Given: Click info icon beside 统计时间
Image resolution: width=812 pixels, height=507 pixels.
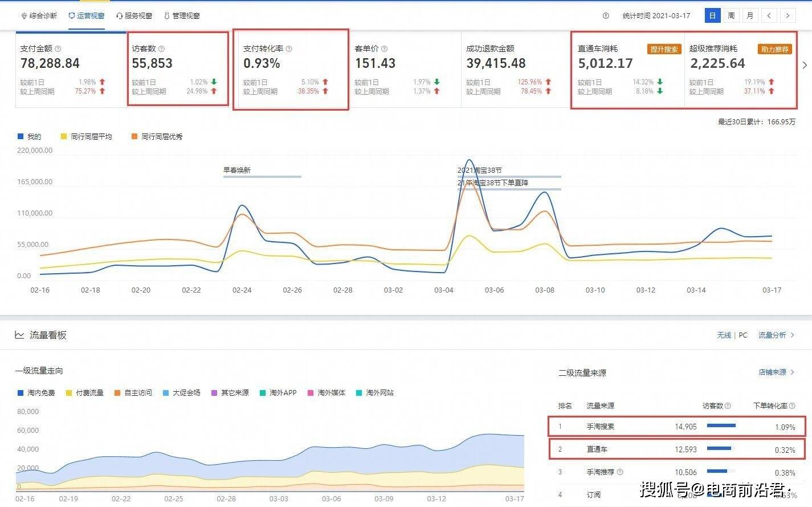Looking at the screenshot, I should (x=606, y=16).
